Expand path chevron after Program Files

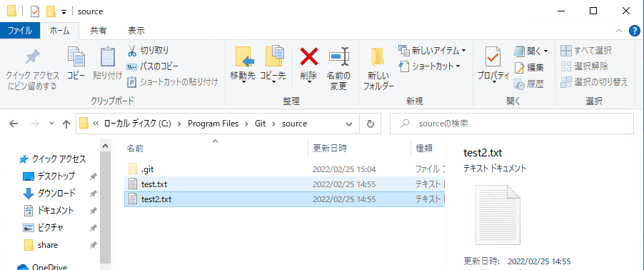pos(246,124)
